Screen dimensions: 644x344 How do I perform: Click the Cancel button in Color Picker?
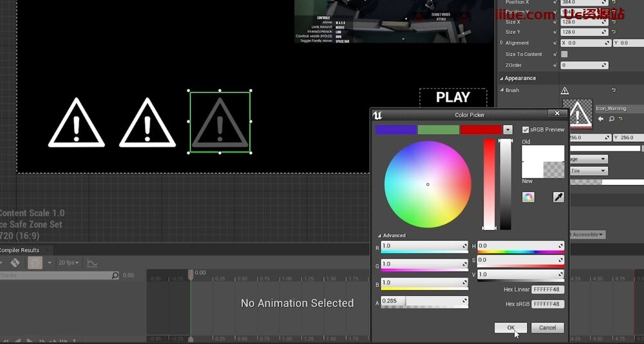[547, 327]
